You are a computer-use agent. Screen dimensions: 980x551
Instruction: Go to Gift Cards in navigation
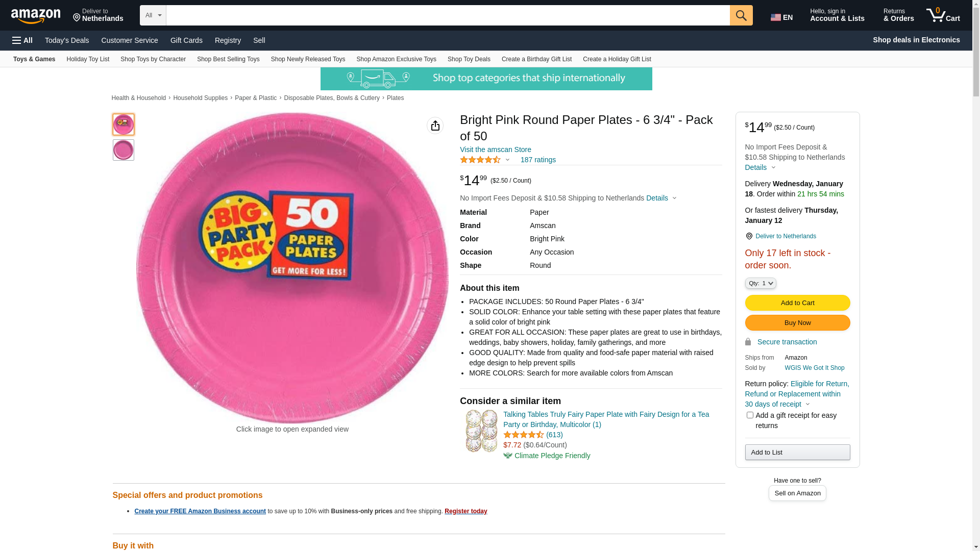coord(186,40)
